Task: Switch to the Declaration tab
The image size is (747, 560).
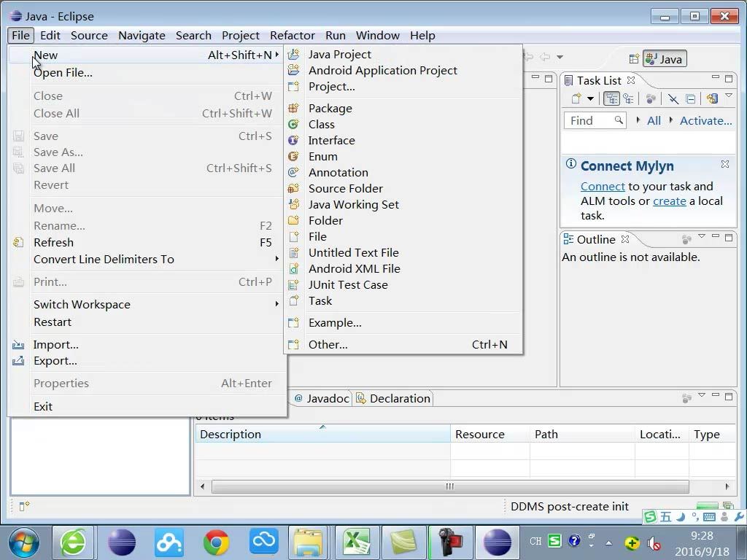Action: pos(393,399)
